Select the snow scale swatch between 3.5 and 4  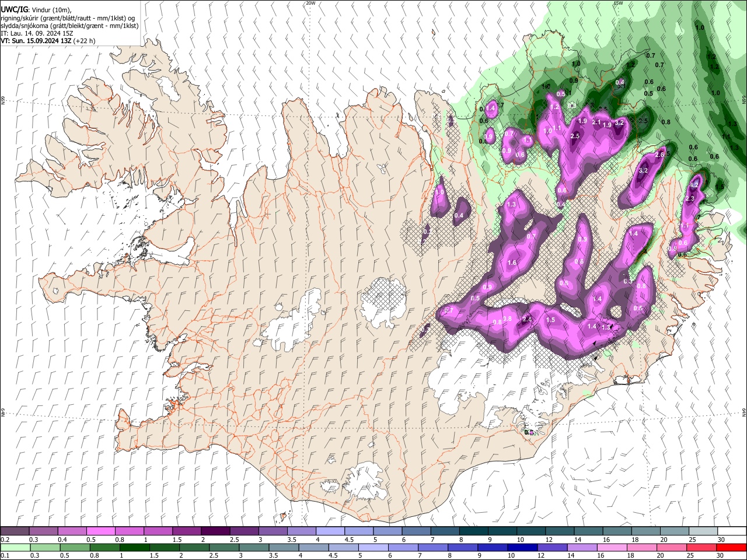click(301, 531)
